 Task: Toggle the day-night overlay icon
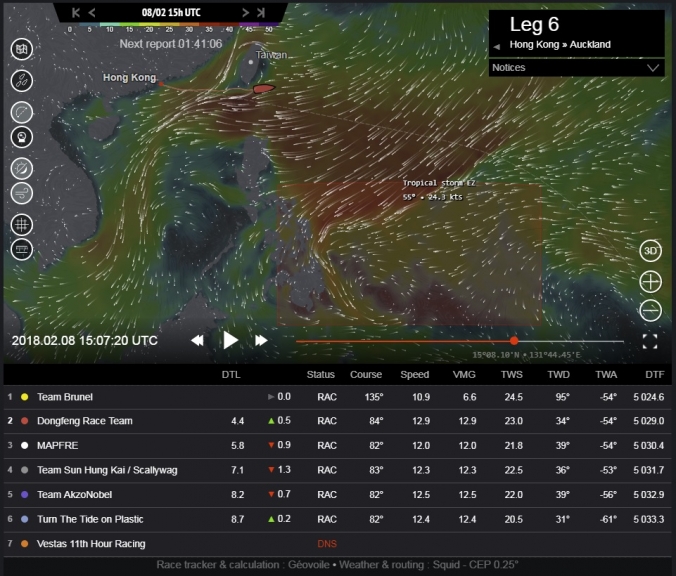(x=22, y=169)
